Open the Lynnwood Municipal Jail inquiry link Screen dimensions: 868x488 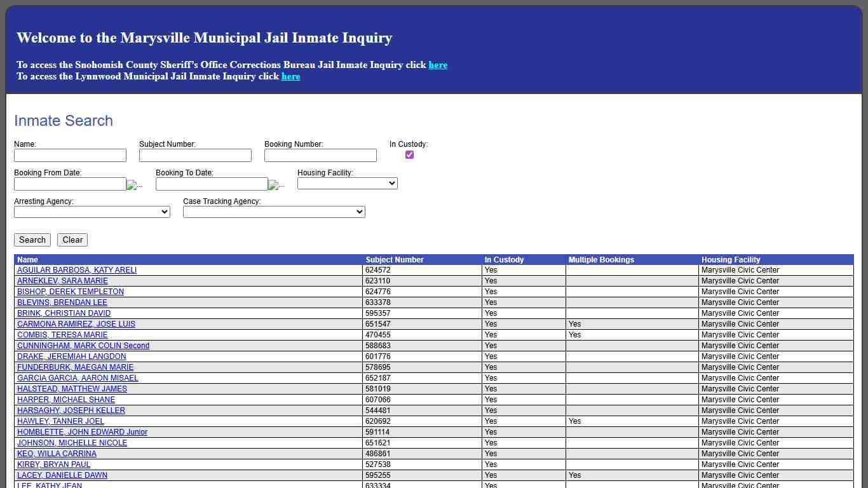click(x=290, y=76)
